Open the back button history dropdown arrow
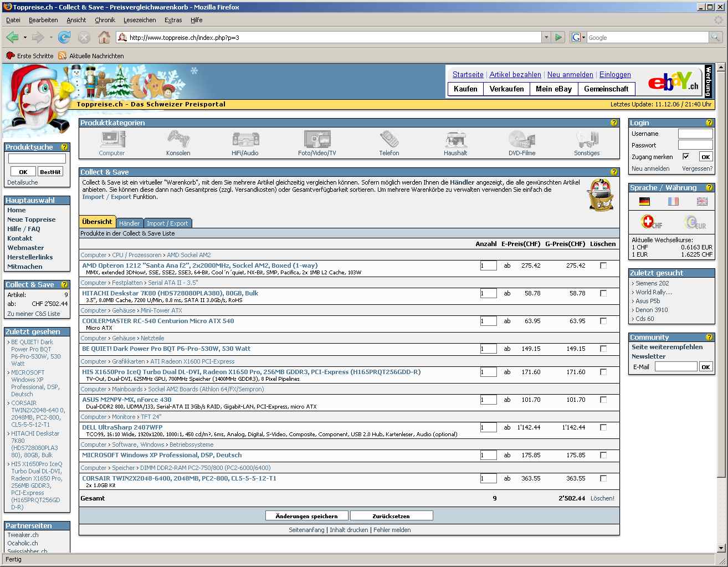 click(x=25, y=38)
